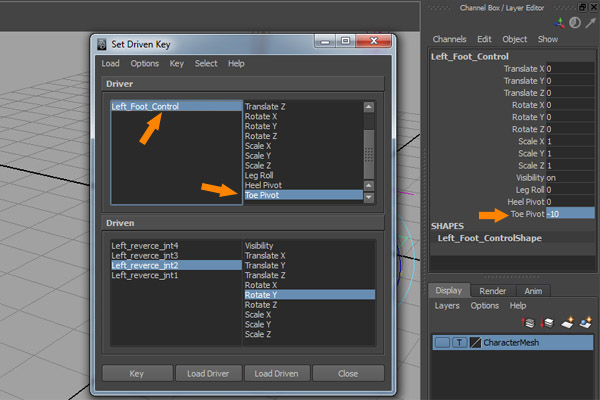Viewport: 600px width, 400px height.
Task: Switch to the Display tab in Layer Editor
Action: click(x=448, y=291)
